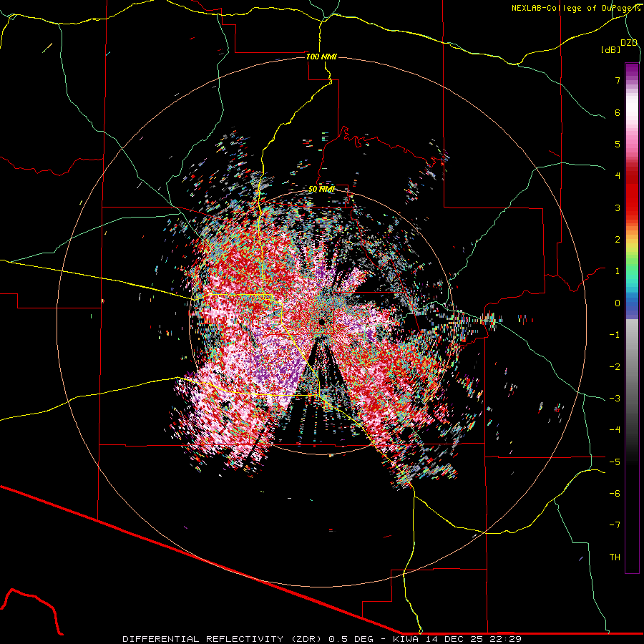Click the NEXLAB-College of DuPage credit text
Image resolution: width=644 pixels, height=644 pixels.
(575, 8)
